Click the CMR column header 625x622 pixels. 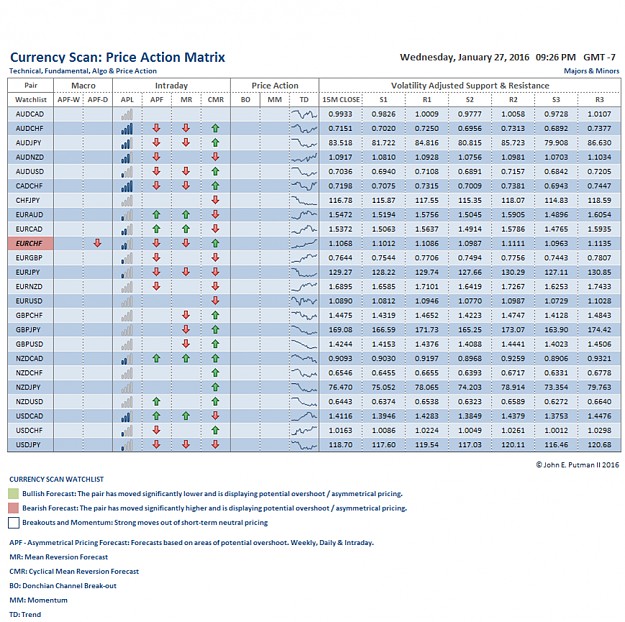pyautogui.click(x=216, y=100)
